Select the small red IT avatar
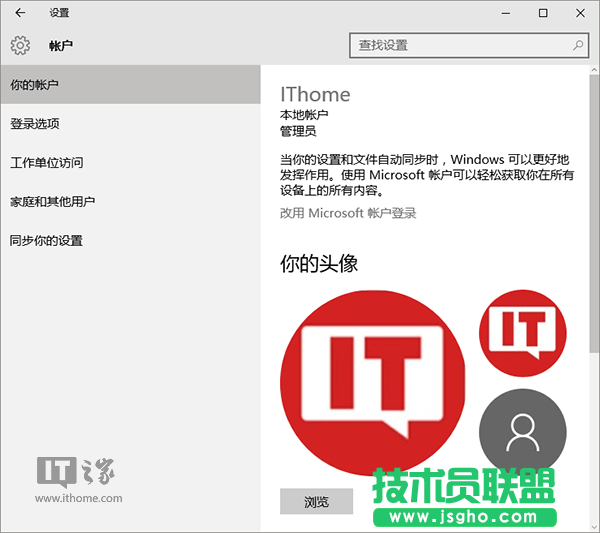 (523, 333)
